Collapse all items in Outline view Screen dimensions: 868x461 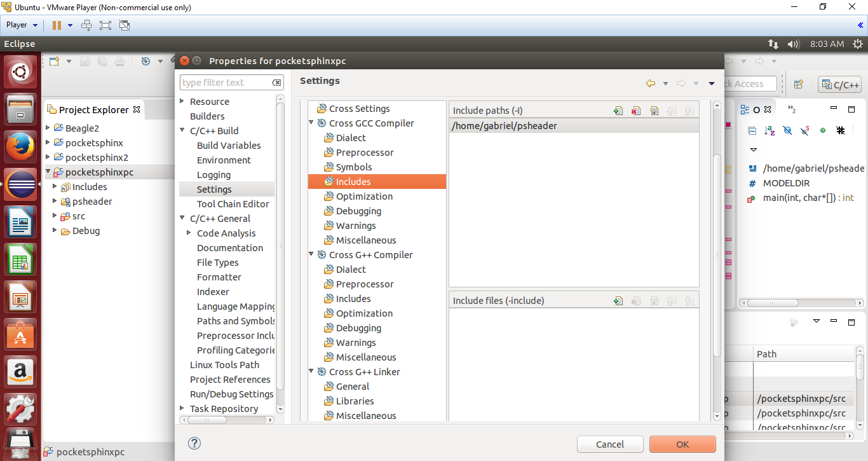pyautogui.click(x=752, y=130)
